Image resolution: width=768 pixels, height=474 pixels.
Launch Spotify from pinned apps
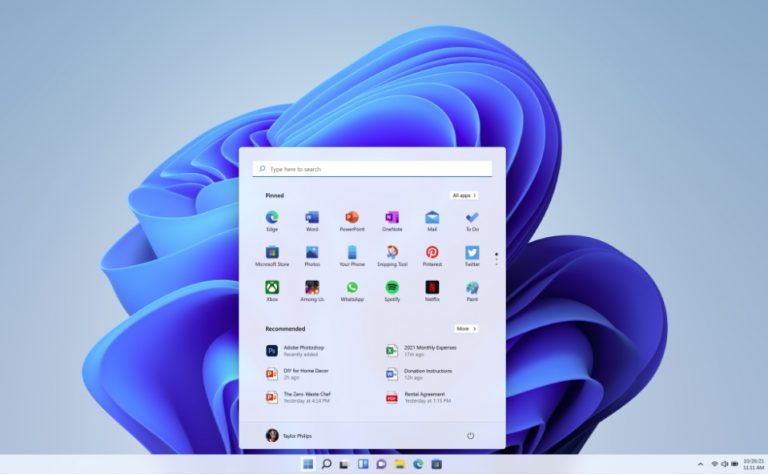pyautogui.click(x=392, y=288)
